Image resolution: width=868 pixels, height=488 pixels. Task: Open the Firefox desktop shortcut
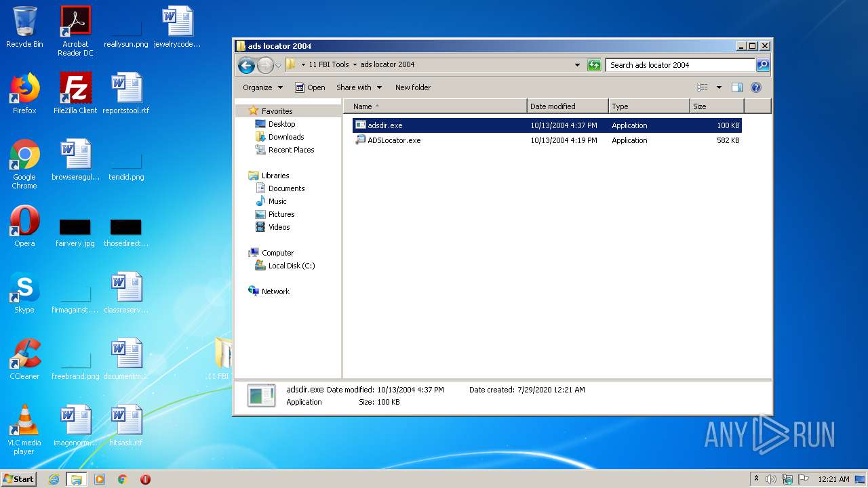point(24,94)
